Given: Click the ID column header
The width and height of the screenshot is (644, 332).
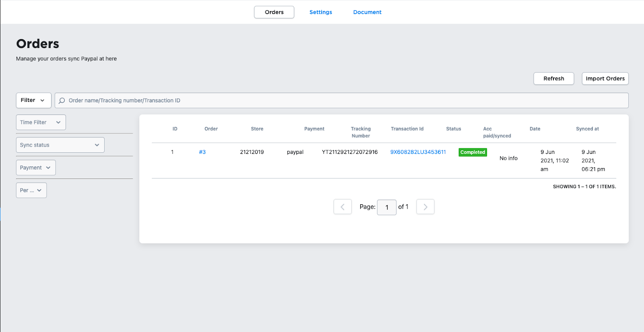Looking at the screenshot, I should (175, 129).
